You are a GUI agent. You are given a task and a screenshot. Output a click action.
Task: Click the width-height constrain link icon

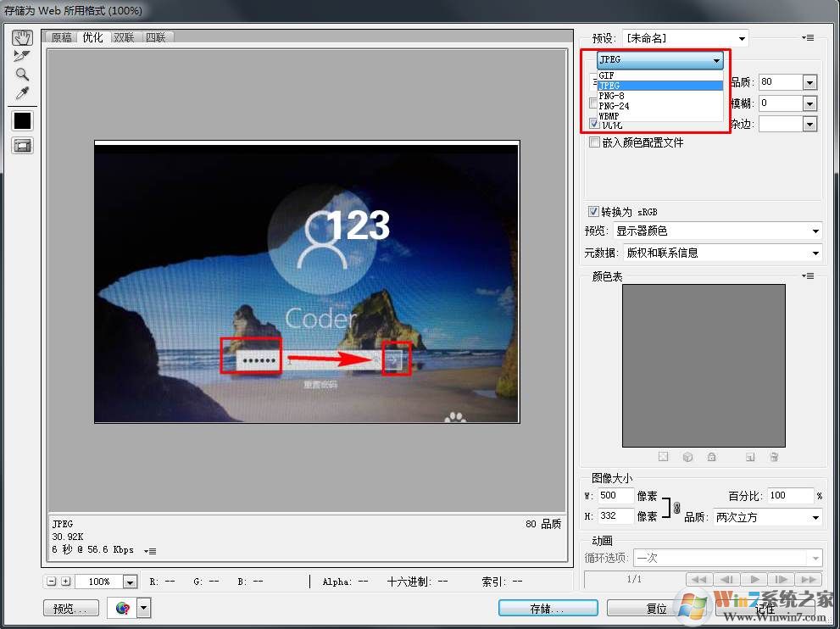(x=676, y=507)
